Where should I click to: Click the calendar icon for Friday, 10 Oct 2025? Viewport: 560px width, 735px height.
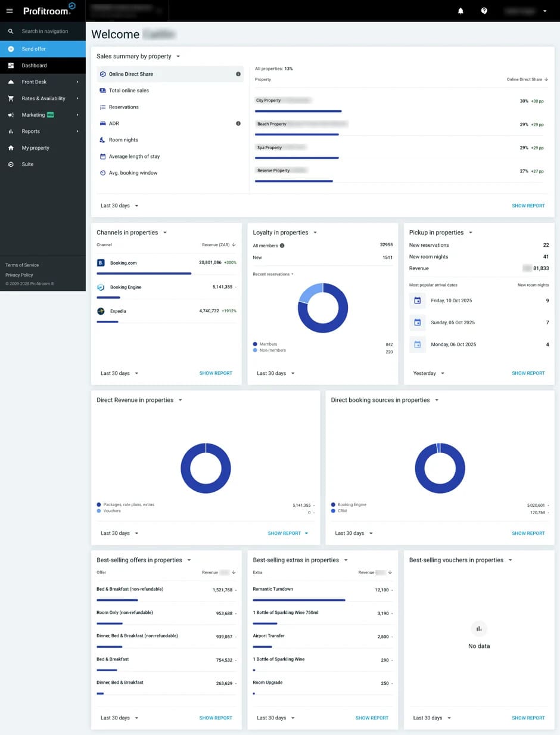(x=417, y=300)
